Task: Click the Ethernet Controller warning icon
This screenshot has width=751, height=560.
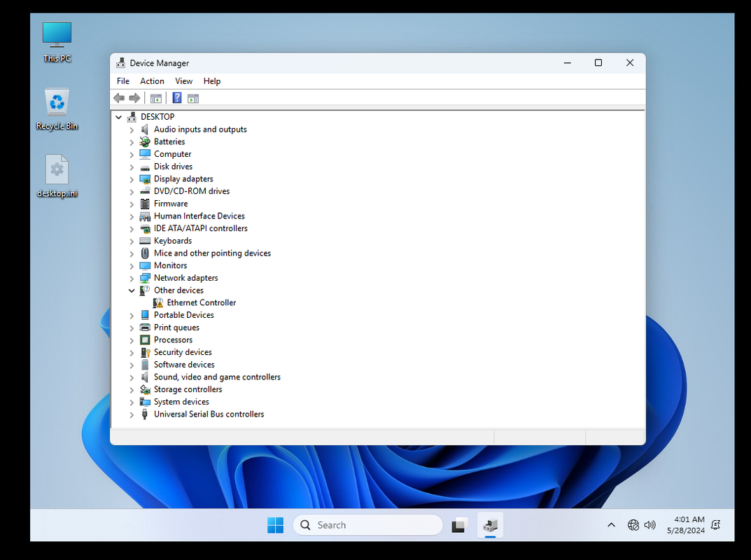Action: click(x=158, y=303)
